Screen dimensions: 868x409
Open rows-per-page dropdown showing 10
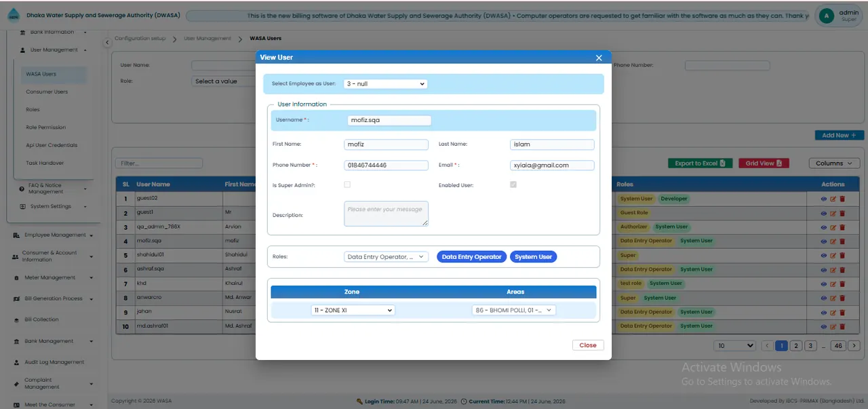click(x=735, y=346)
